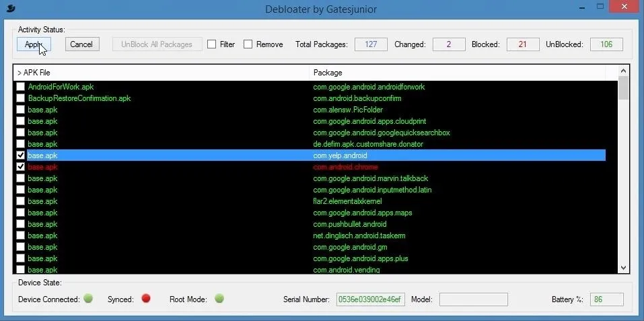Image resolution: width=644 pixels, height=321 pixels.
Task: Click the UnBlocked count field 106
Action: (606, 44)
